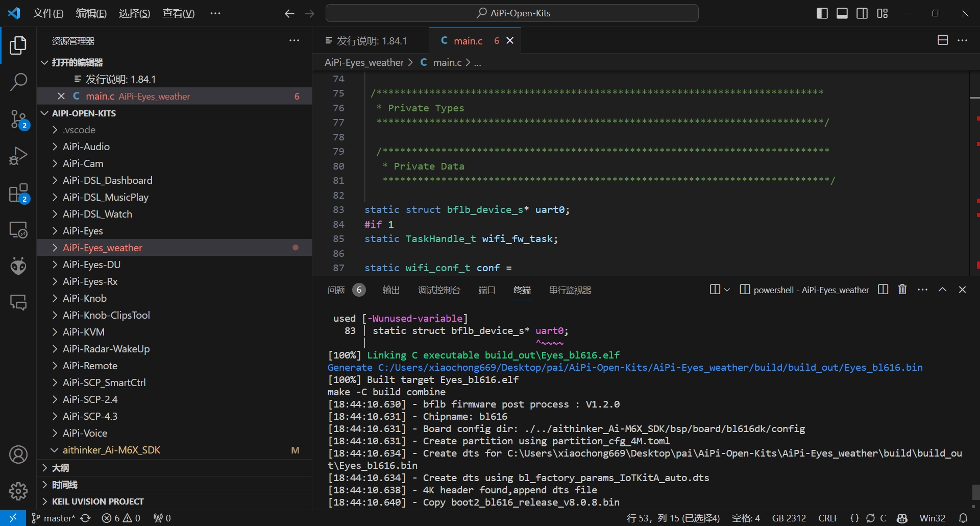Open Remote Explorer in activity bar
Viewport: 980px width, 526px height.
18,230
